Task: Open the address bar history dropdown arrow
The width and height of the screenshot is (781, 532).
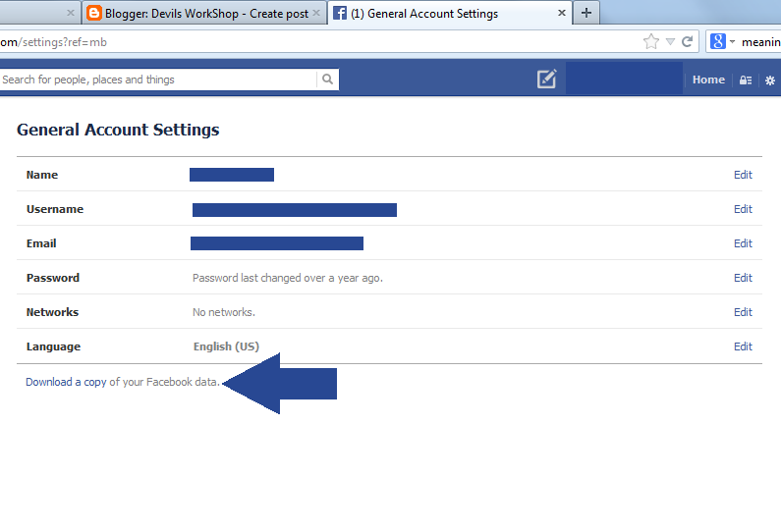Action: click(670, 42)
